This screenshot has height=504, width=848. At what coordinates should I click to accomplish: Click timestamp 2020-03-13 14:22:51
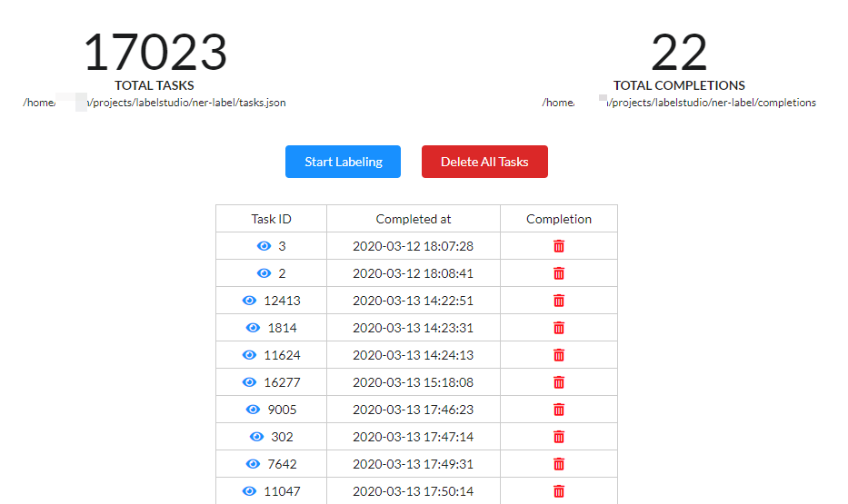(x=414, y=301)
